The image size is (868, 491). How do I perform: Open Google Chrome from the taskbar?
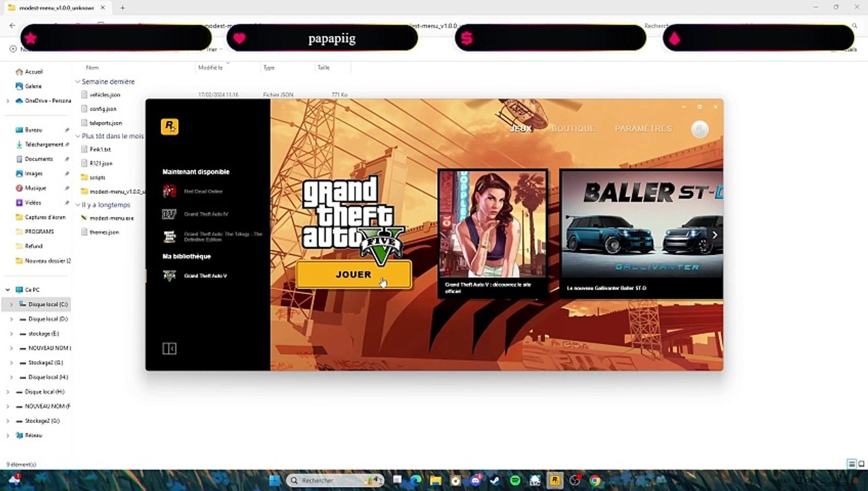(595, 480)
